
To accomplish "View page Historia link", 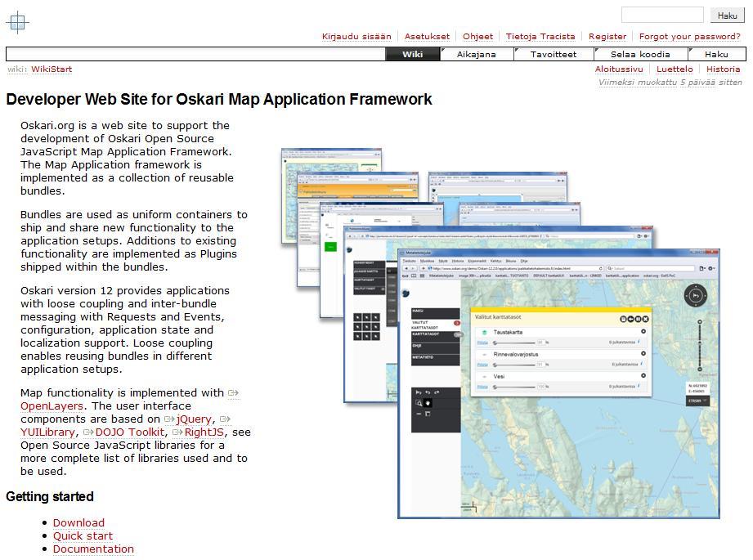I will click(x=724, y=69).
